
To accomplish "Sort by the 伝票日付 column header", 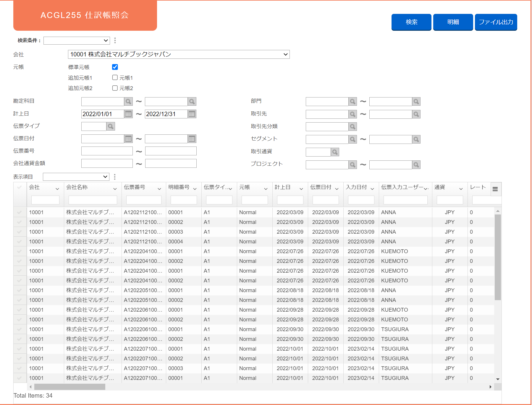I will (321, 187).
